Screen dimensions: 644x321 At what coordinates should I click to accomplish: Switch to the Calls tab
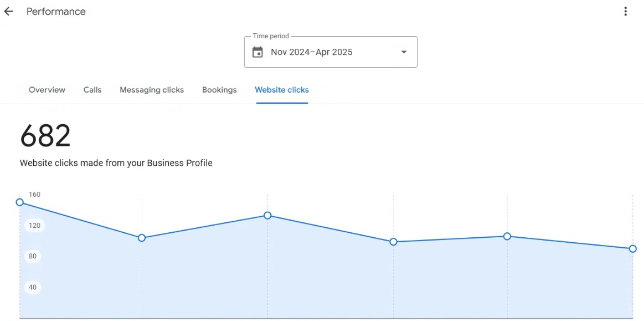[x=92, y=90]
